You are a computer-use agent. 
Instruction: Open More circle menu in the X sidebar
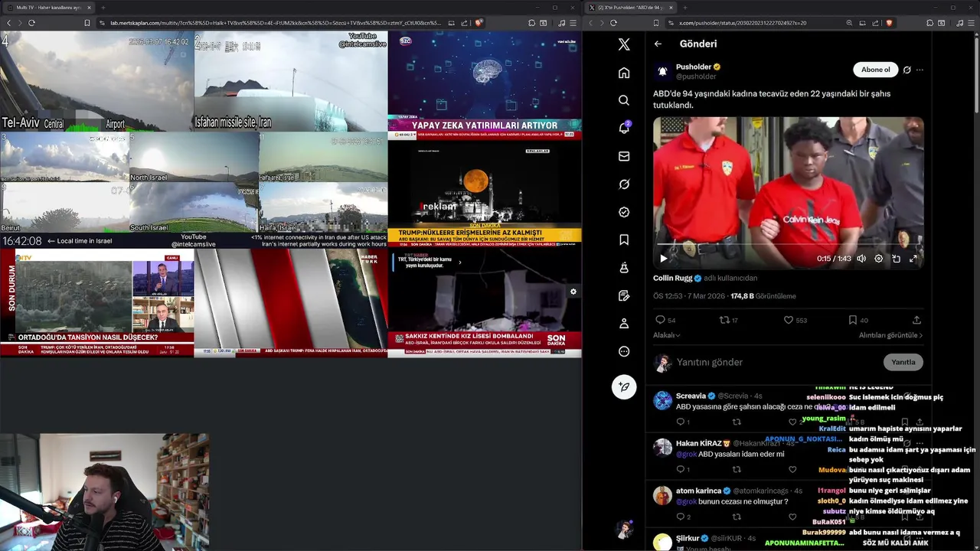624,351
